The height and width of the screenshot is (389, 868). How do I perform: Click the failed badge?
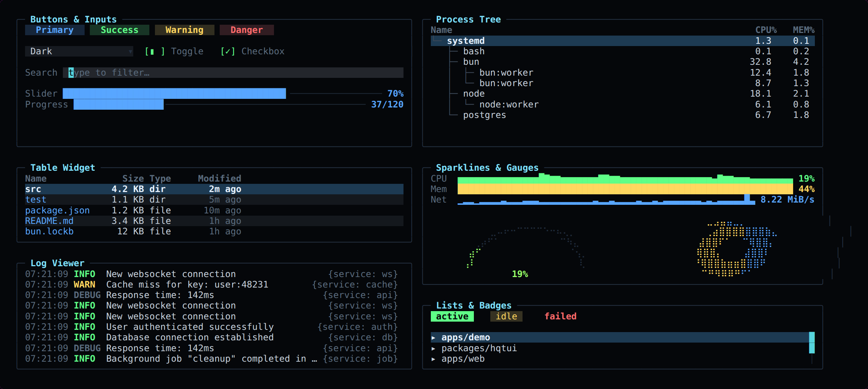pos(560,316)
